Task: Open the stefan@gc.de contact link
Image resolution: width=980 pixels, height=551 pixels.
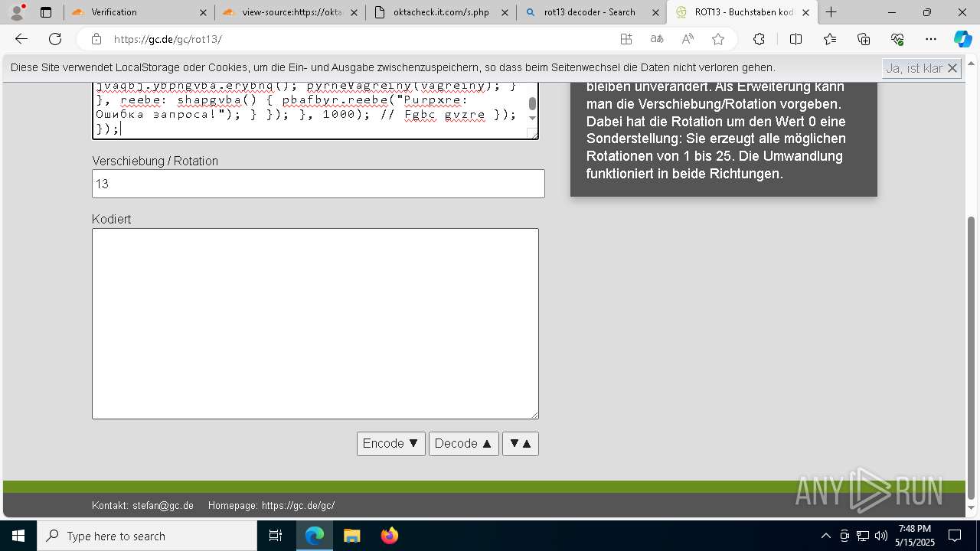Action: tap(163, 506)
